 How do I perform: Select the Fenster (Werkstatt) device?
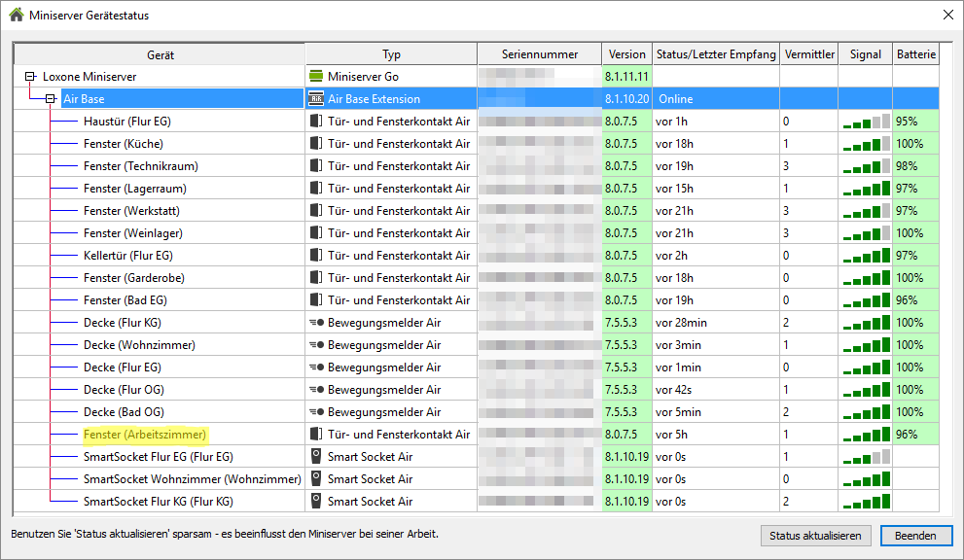pyautogui.click(x=131, y=211)
